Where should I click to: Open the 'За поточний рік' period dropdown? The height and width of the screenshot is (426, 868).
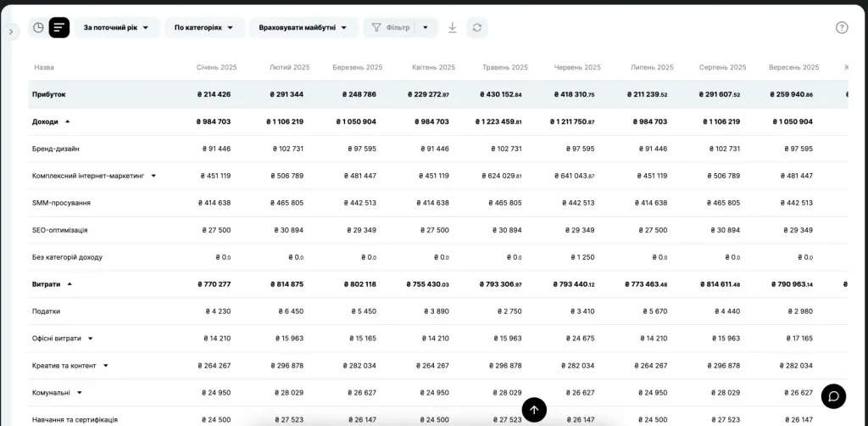point(117,28)
